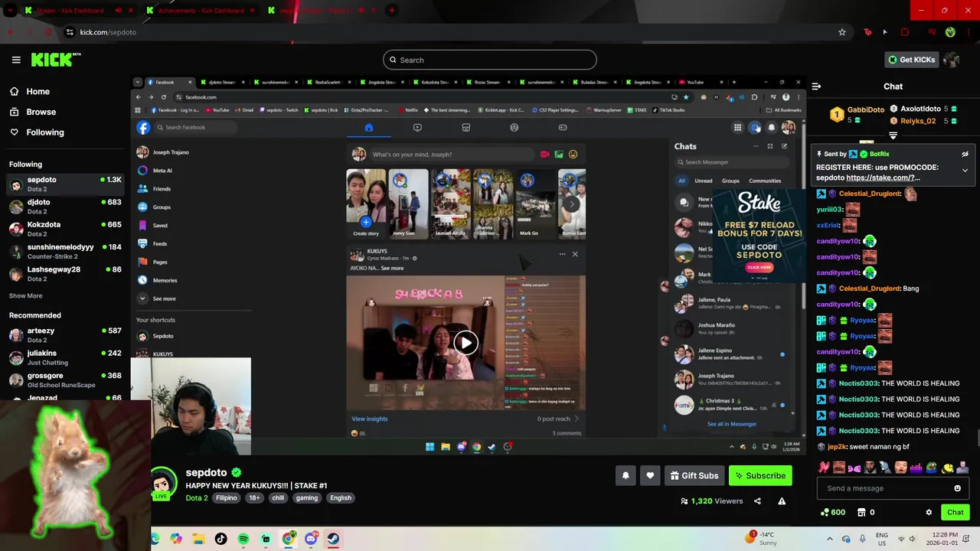Open Following in Kick sidebar

pos(37,132)
